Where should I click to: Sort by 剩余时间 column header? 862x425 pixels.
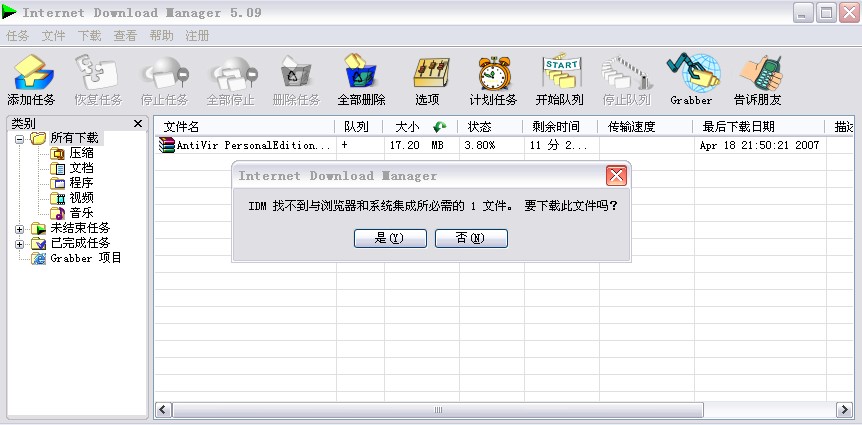(560, 127)
